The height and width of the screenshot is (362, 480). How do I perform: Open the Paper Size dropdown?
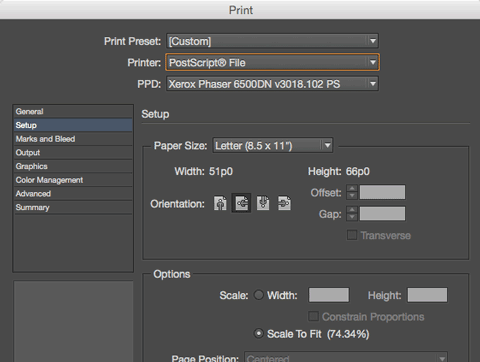pyautogui.click(x=273, y=146)
